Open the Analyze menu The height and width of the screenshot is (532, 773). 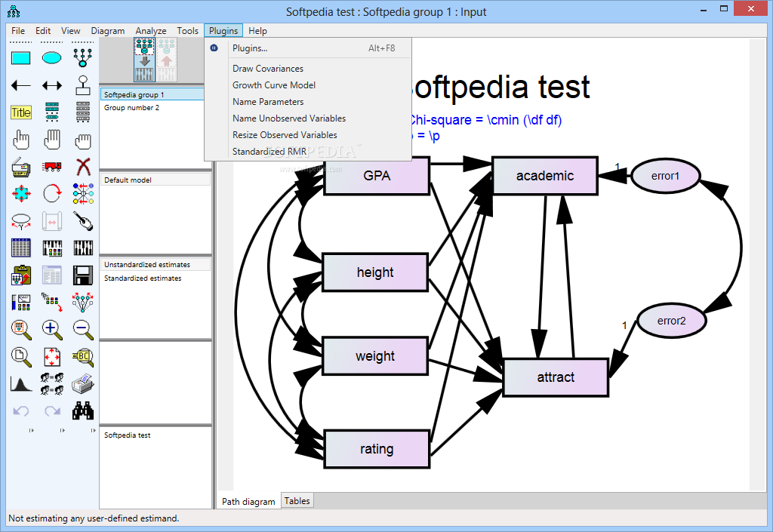pos(151,30)
